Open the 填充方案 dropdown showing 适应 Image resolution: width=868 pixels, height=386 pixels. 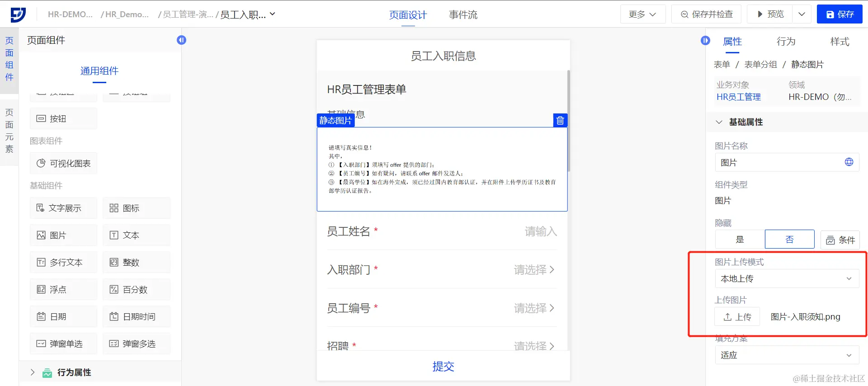pos(787,355)
